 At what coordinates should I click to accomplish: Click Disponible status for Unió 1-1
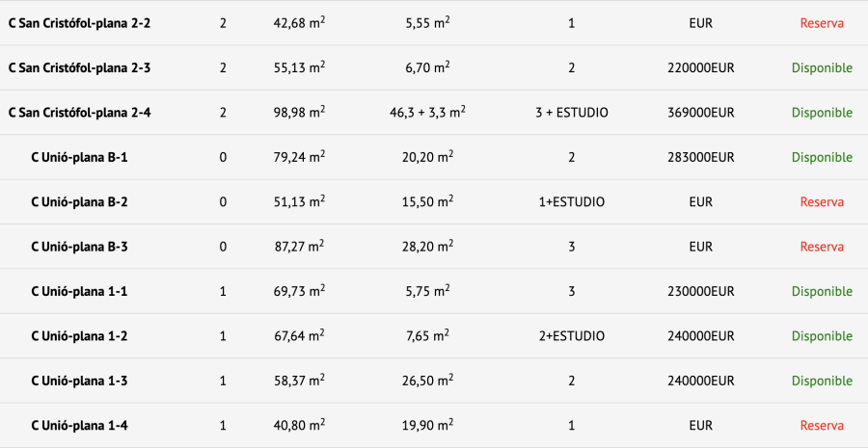(x=822, y=291)
